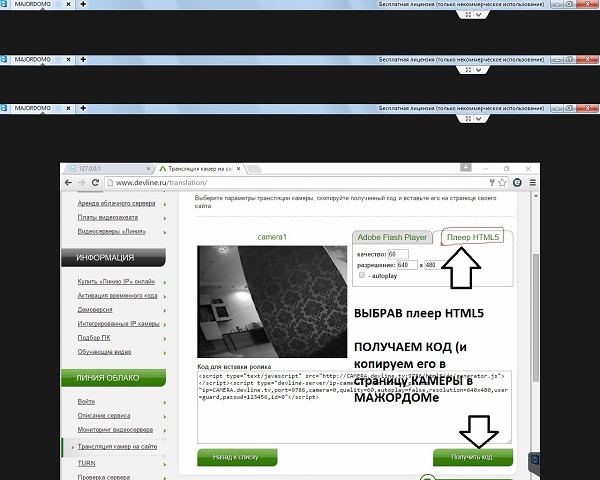Focus the www.devline.ru/translation/ address bar

[x=298, y=183]
